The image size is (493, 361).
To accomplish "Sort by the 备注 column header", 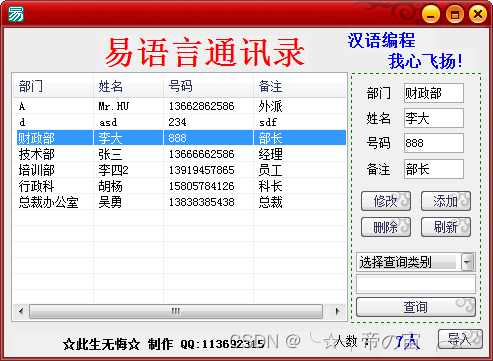I will [x=300, y=86].
